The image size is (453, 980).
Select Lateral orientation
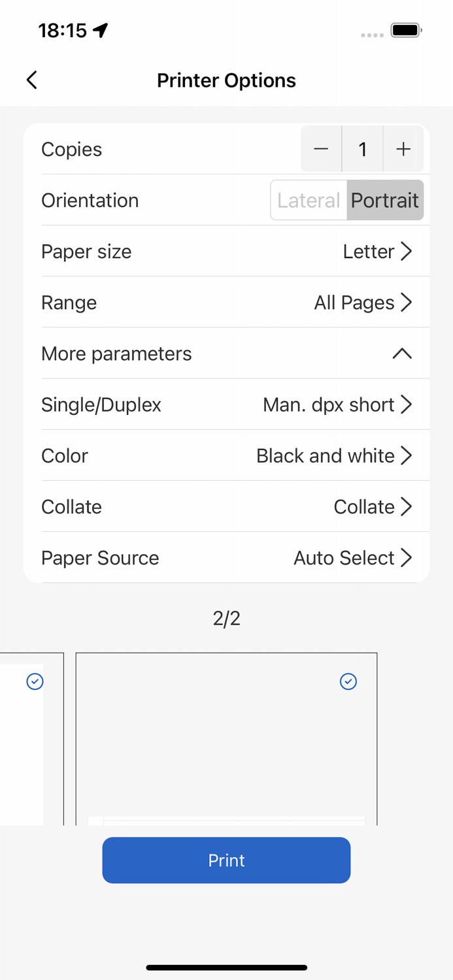point(308,200)
